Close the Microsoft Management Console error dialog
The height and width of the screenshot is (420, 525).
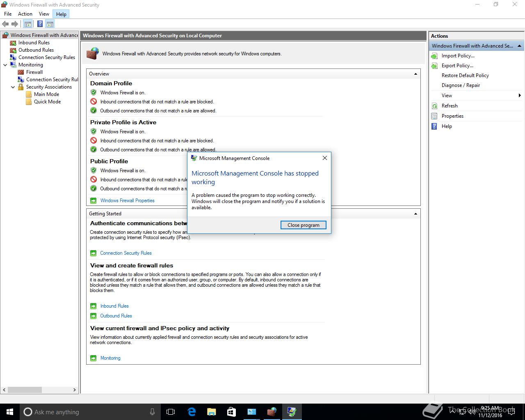(x=325, y=158)
